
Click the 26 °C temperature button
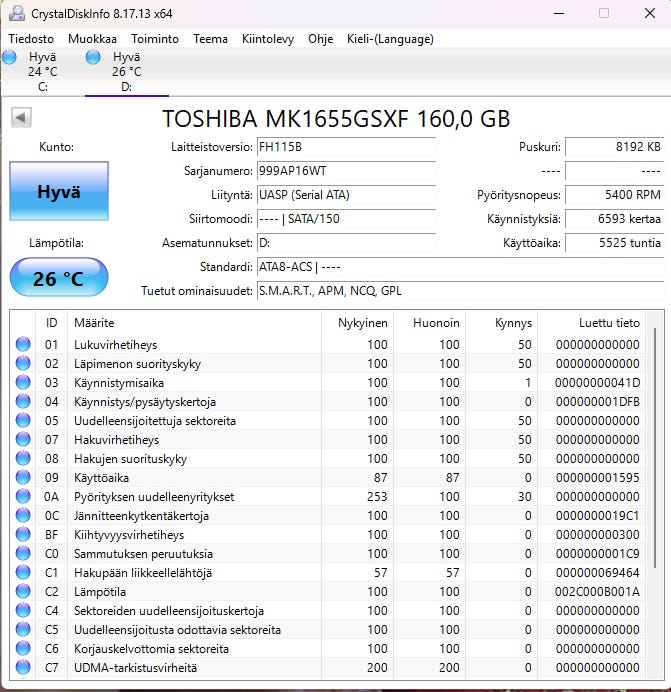tap(58, 278)
